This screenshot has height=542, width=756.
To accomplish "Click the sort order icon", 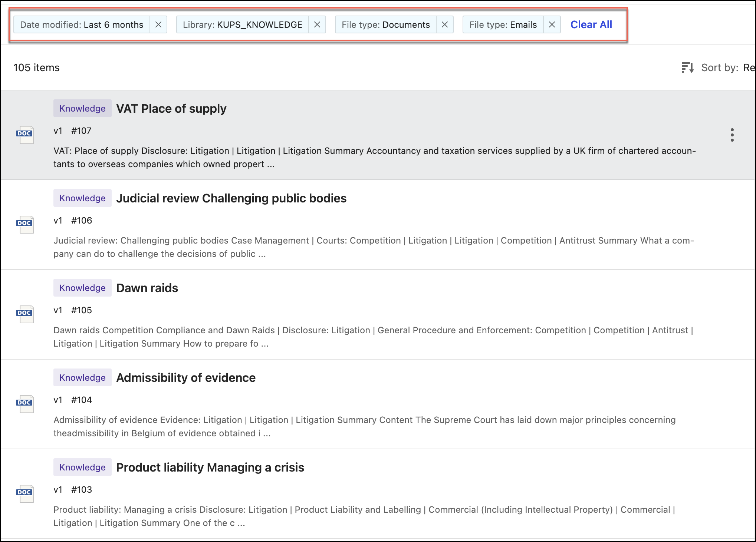I will click(x=687, y=68).
